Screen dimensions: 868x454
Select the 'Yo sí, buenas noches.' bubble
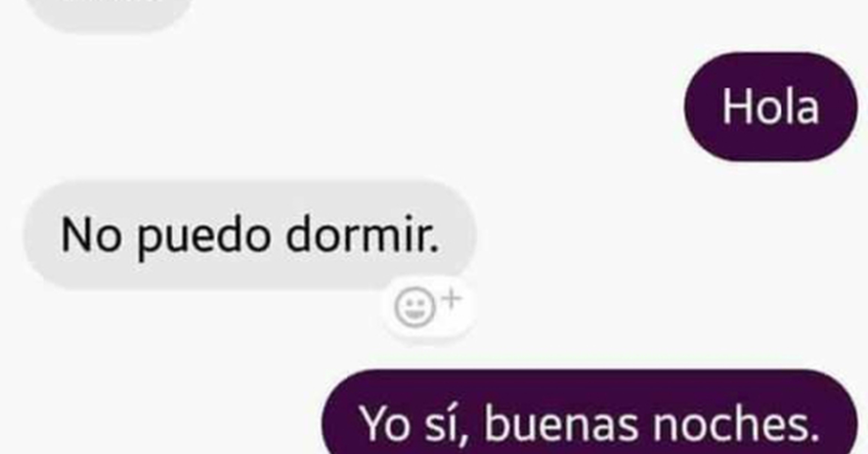click(x=590, y=412)
